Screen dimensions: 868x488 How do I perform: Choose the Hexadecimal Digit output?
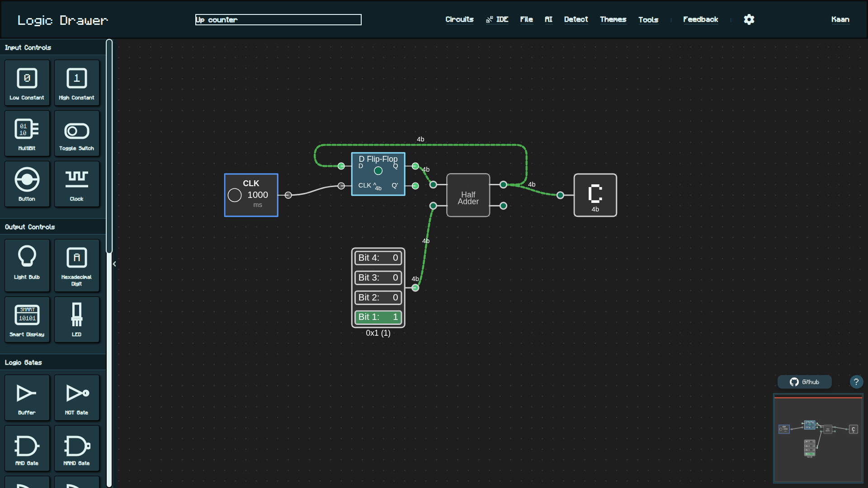tap(77, 265)
